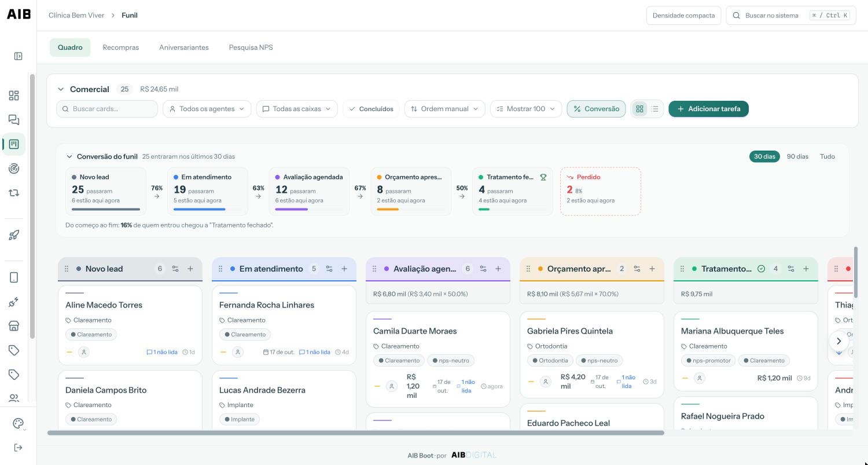Open the dashboard grid icon in sidebar

14,96
